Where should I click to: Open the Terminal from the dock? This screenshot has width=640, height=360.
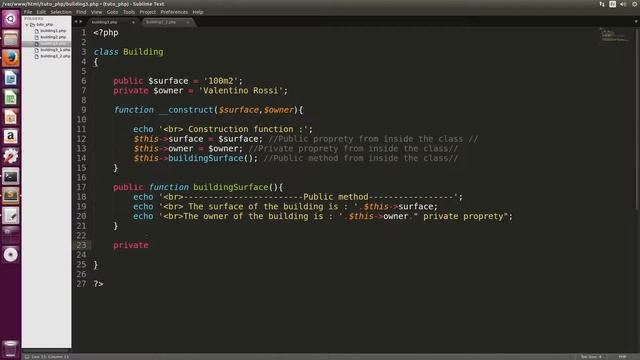coord(11,176)
